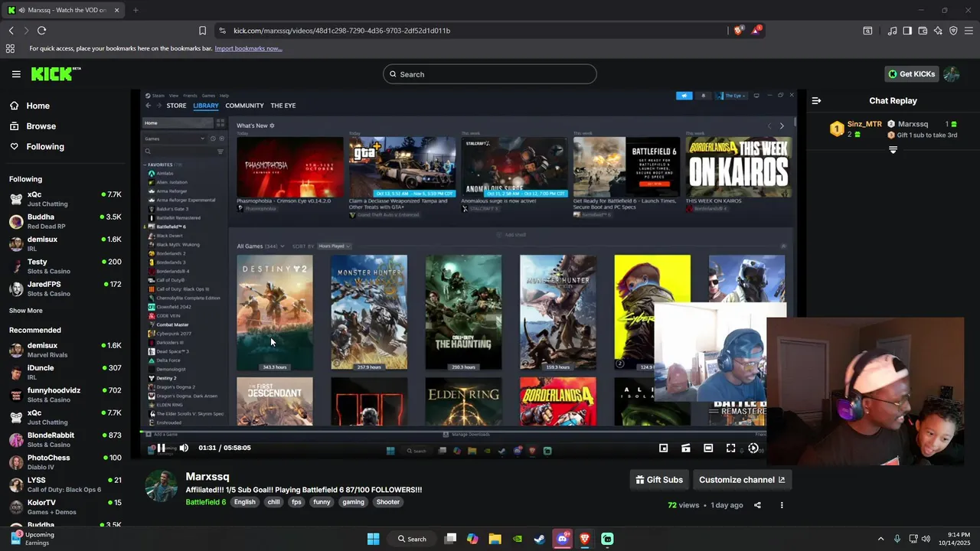This screenshot has height=551, width=980.
Task: Select the English tag
Action: point(245,502)
